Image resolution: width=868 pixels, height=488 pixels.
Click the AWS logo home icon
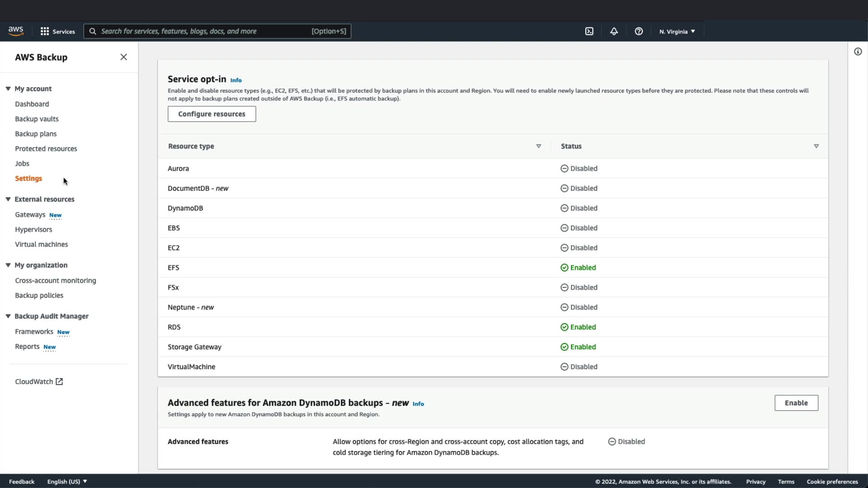pyautogui.click(x=16, y=31)
